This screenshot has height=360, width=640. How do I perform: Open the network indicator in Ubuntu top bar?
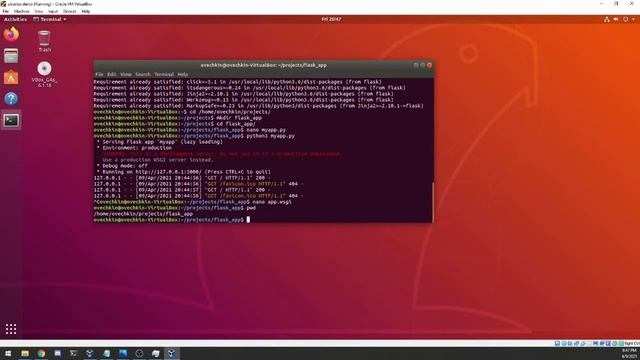pyautogui.click(x=607, y=19)
